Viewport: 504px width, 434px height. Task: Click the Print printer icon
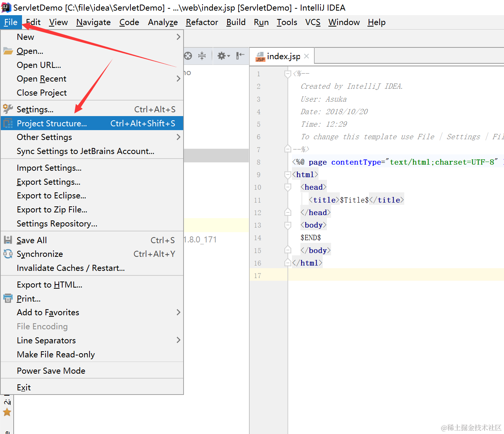(8, 299)
